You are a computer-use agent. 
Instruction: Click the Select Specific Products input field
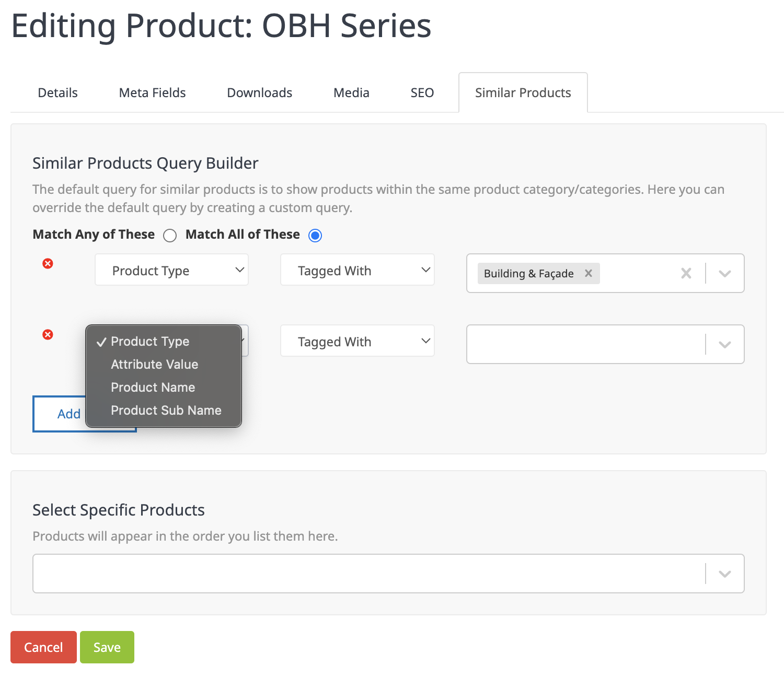366,574
